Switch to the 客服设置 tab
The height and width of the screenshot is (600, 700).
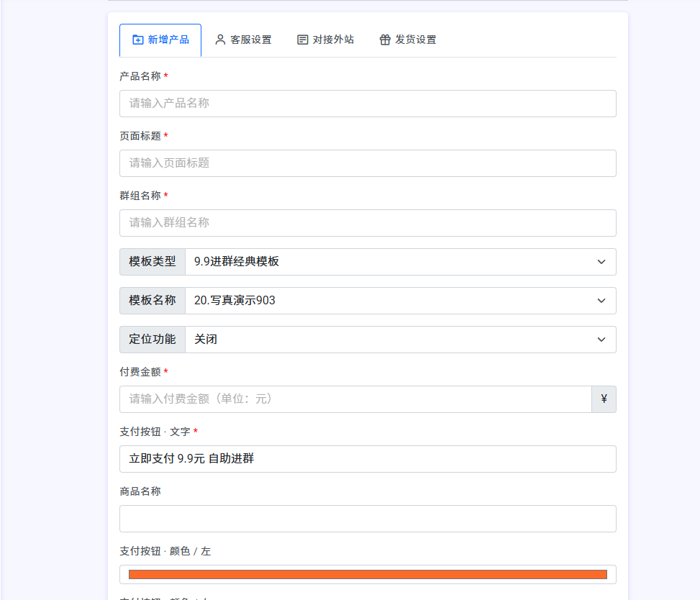click(243, 40)
